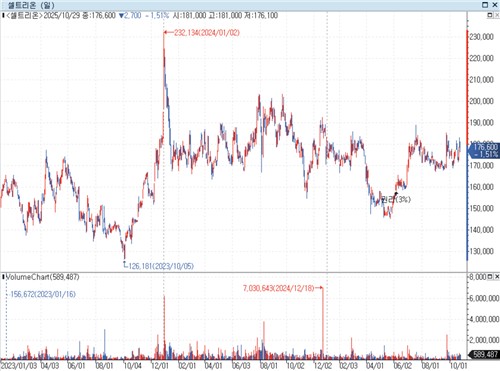The image size is (500, 371).
Task: Click the 12/01 date axis label
Action: click(x=160, y=366)
